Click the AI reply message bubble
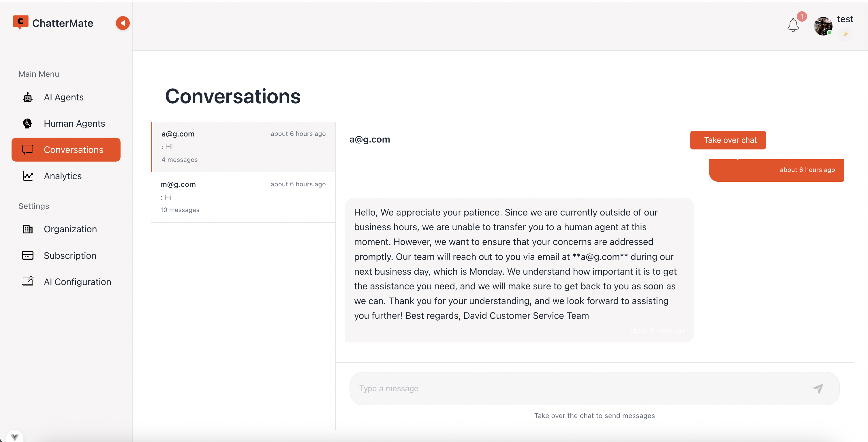 tap(519, 270)
